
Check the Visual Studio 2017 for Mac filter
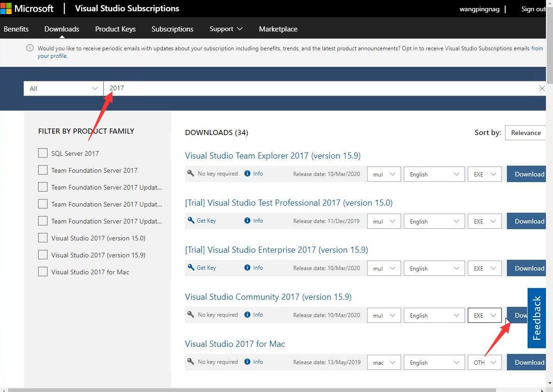tap(43, 272)
